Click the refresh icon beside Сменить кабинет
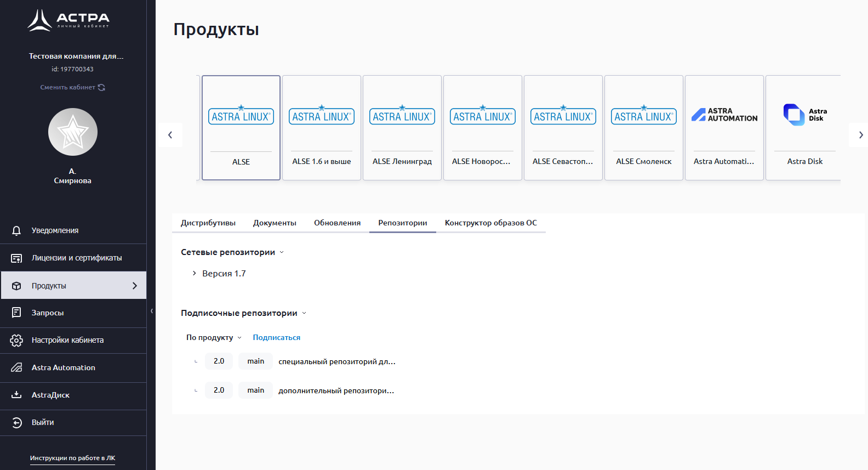The image size is (868, 470). (x=101, y=87)
